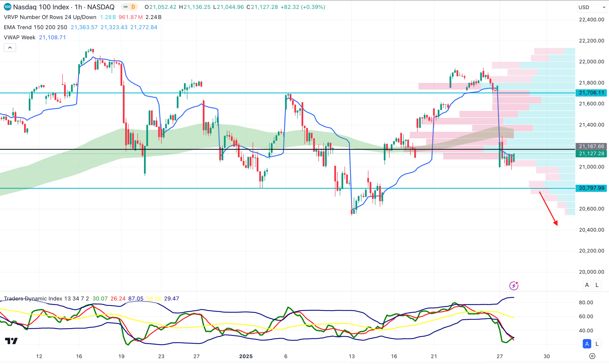This screenshot has height=364, width=609.
Task: Click the TDI green value 30.07
Action: click(x=100, y=298)
